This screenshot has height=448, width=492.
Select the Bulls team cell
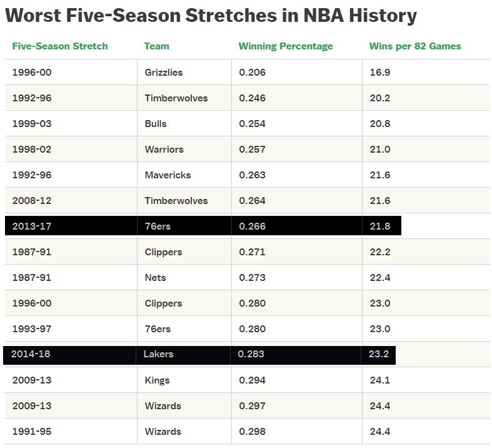coord(156,124)
